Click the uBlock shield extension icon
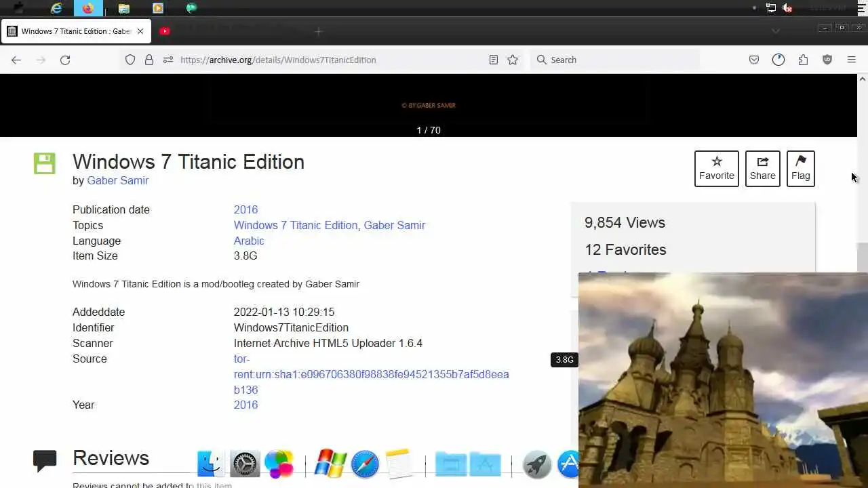The width and height of the screenshot is (868, 488). 827,60
